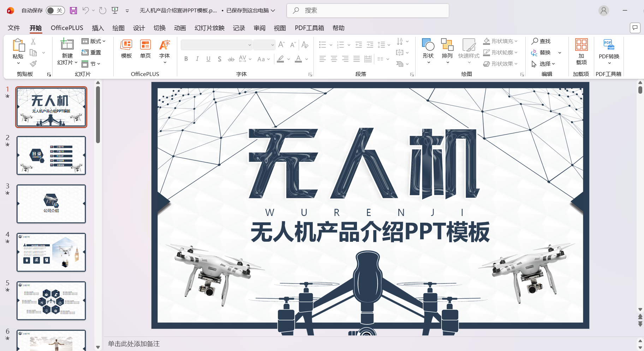Click the Increase indent level icon
Image resolution: width=644 pixels, height=351 pixels.
coord(370,45)
